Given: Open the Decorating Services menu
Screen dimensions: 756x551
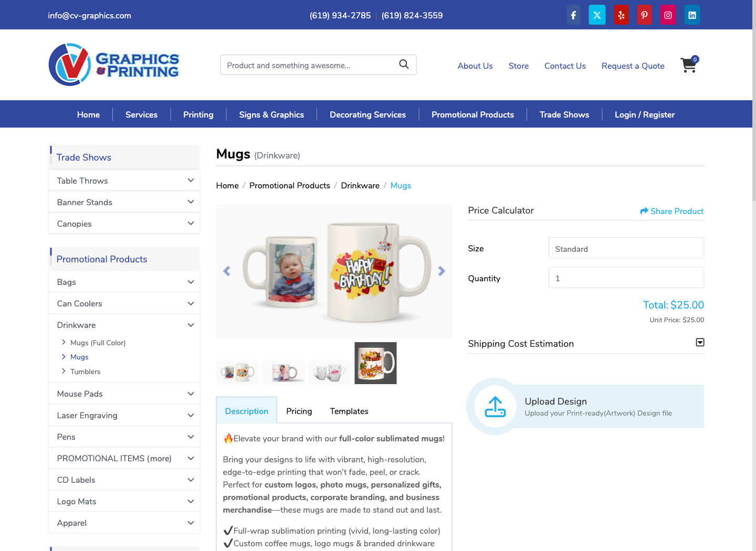Looking at the screenshot, I should tap(367, 114).
